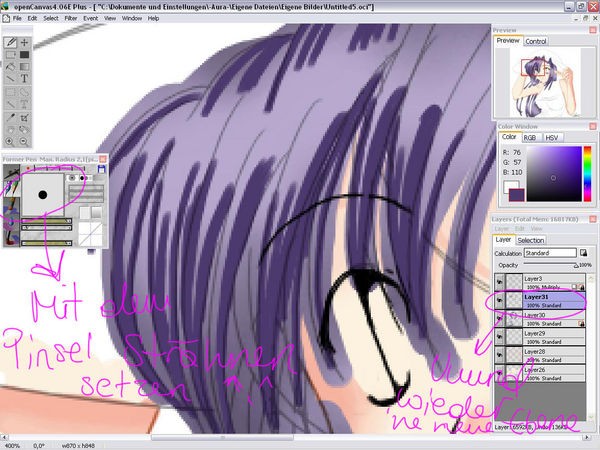Click the hue spectrum strip
This screenshot has height=450, width=600.
click(587, 171)
